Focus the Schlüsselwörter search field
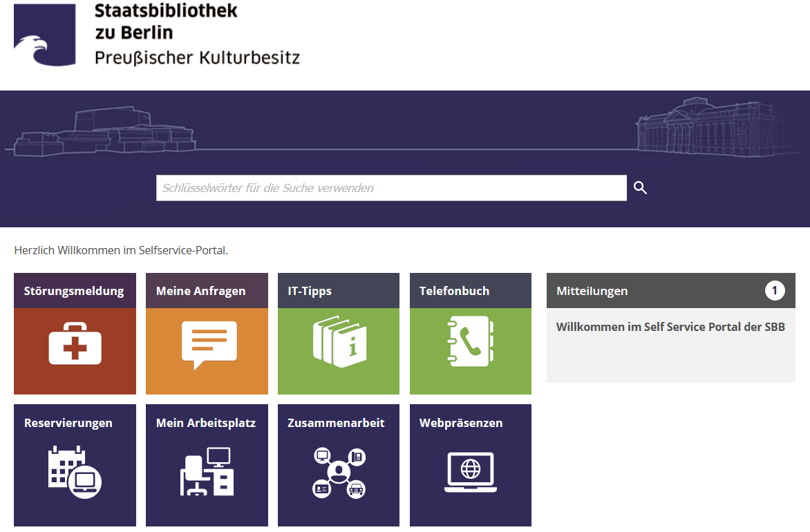 point(392,188)
